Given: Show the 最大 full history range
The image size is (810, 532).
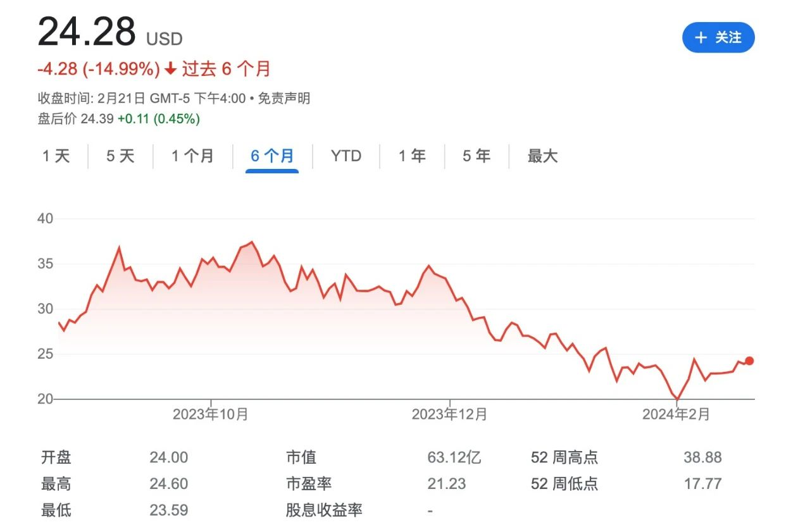Looking at the screenshot, I should coord(542,156).
